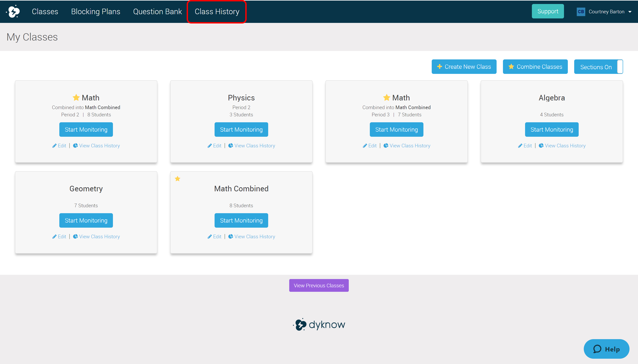The image size is (638, 364).
Task: Open Class History from the top nav
Action: [217, 12]
